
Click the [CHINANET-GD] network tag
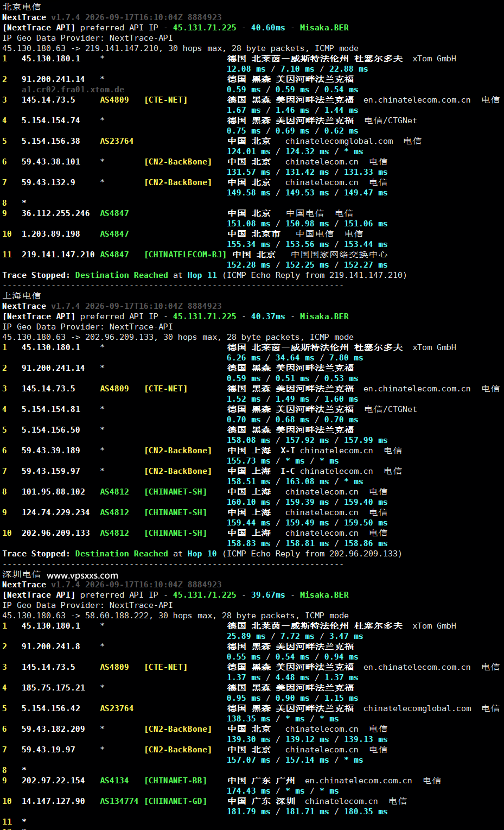(x=176, y=801)
